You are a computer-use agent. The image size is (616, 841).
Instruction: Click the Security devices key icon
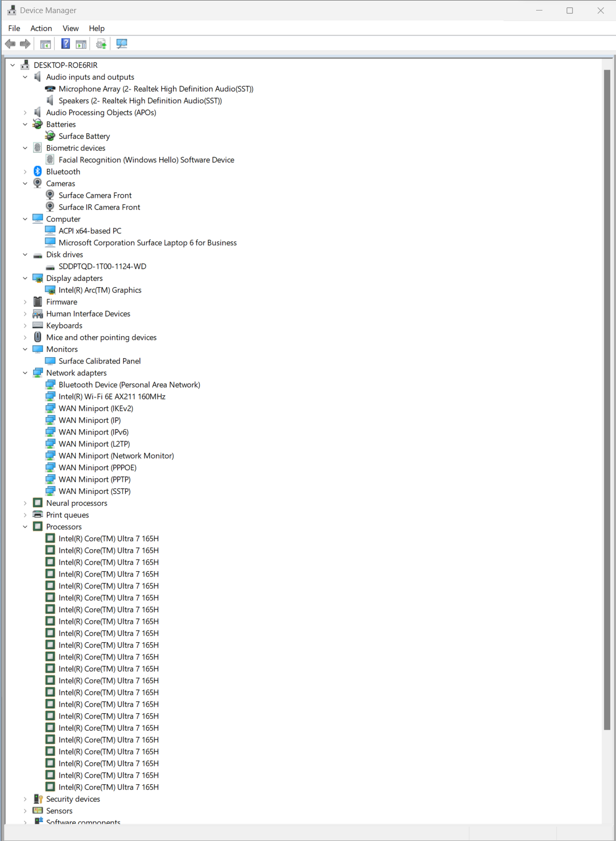tap(38, 799)
